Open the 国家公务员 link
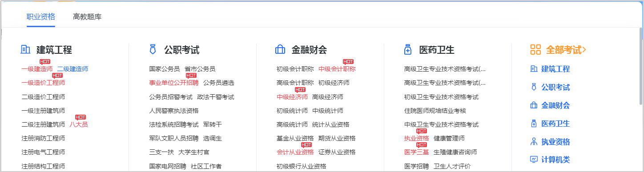644x172 pixels. click(165, 69)
